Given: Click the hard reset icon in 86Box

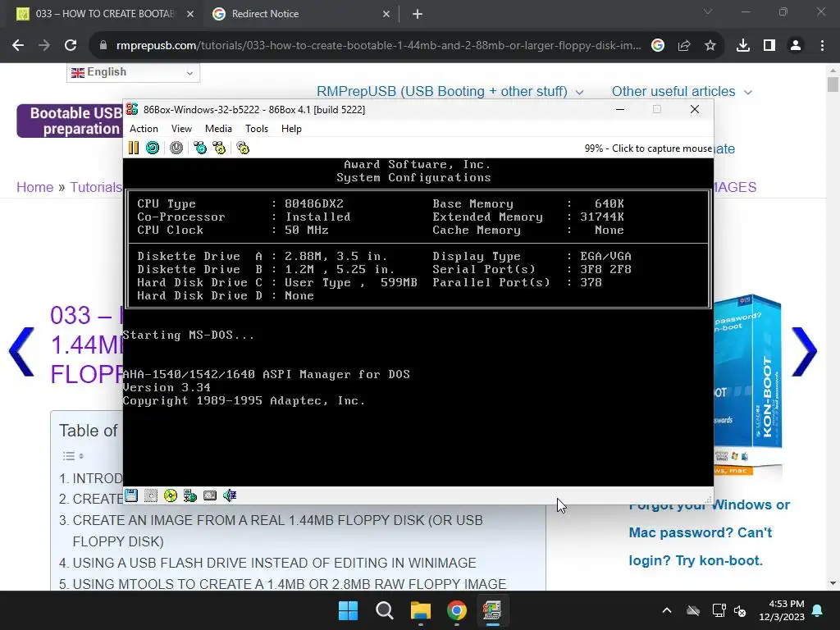Looking at the screenshot, I should [x=153, y=148].
